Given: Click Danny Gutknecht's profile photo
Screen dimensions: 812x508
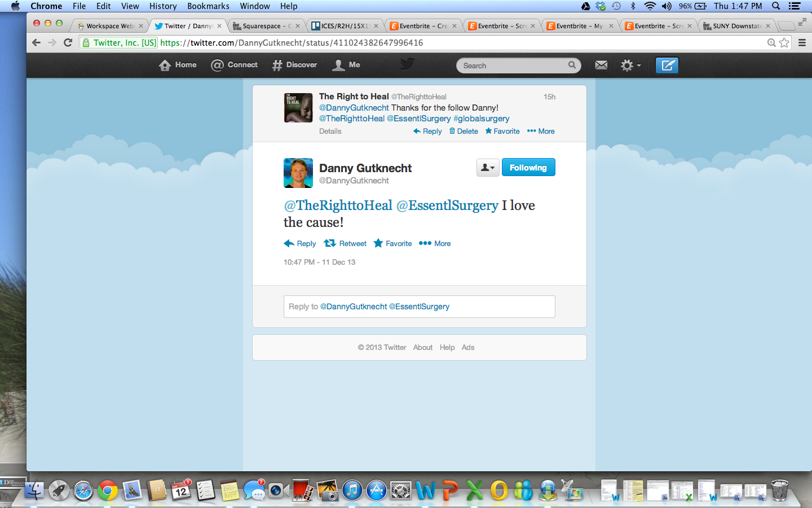Looking at the screenshot, I should coord(298,173).
